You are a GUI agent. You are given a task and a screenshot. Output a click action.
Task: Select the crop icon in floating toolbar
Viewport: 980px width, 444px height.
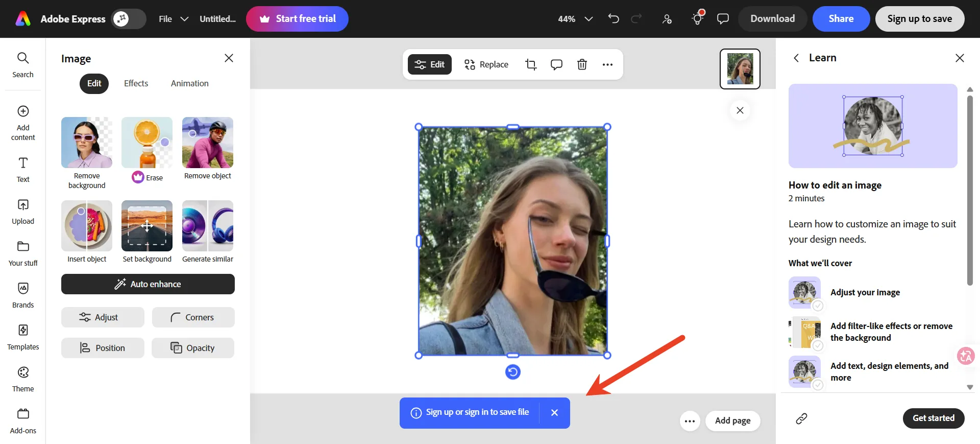531,64
